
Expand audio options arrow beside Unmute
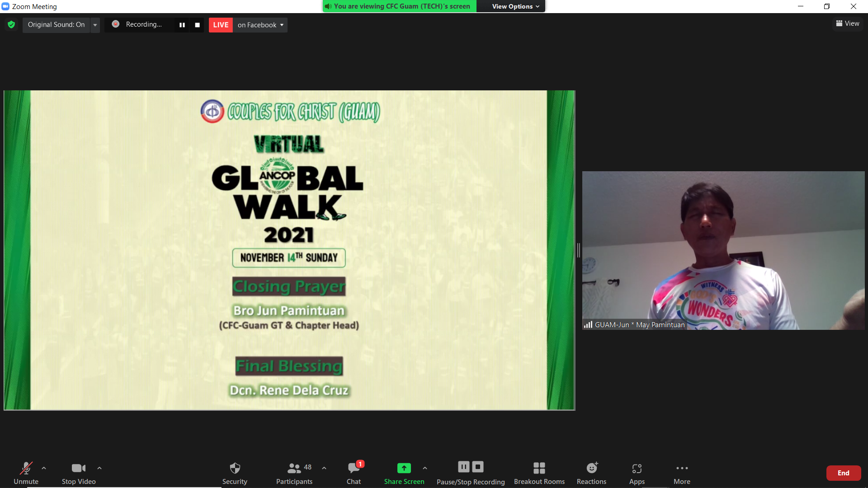click(x=44, y=468)
